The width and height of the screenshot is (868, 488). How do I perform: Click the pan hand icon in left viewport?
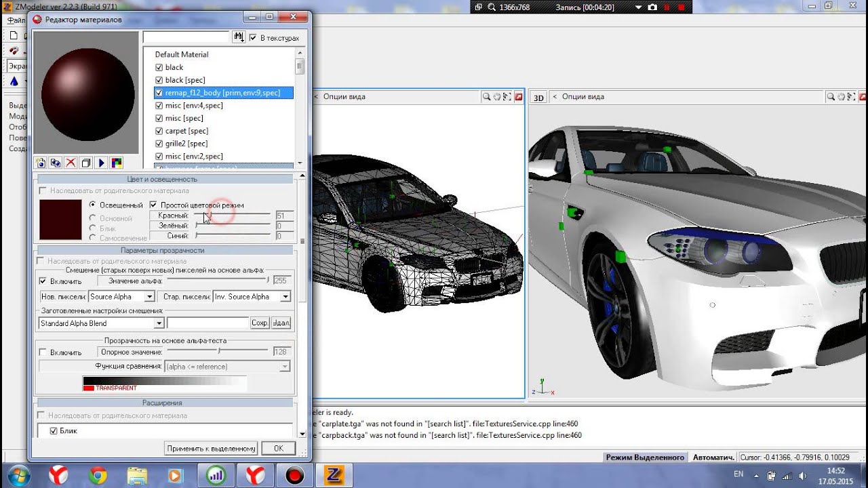tap(496, 97)
